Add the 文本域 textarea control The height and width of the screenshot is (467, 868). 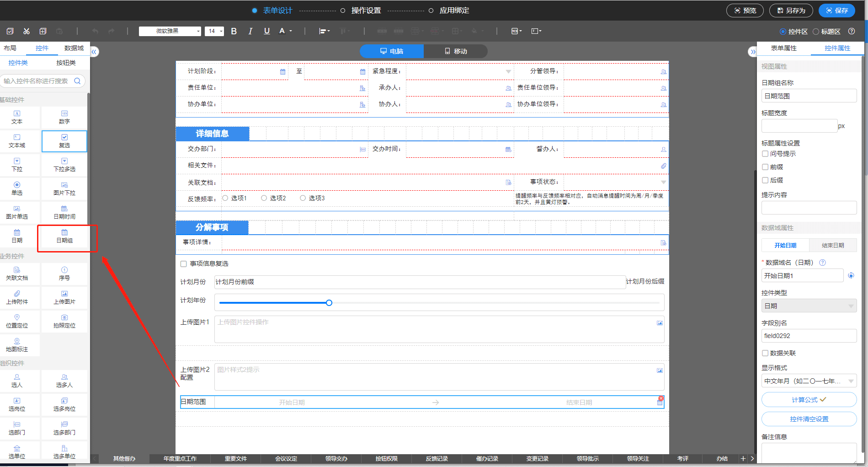pos(17,141)
